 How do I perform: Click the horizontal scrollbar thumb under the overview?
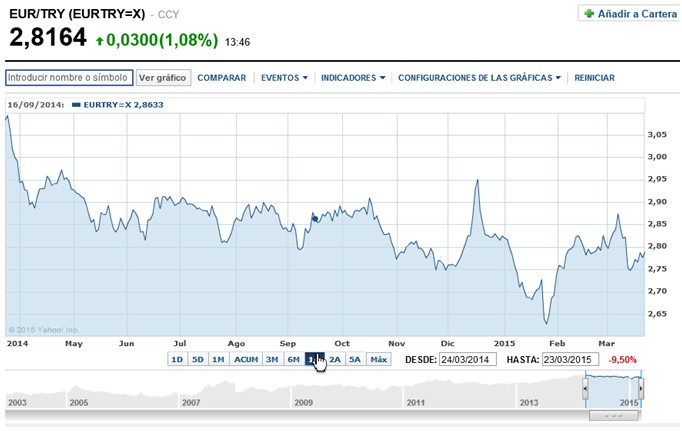[613, 416]
